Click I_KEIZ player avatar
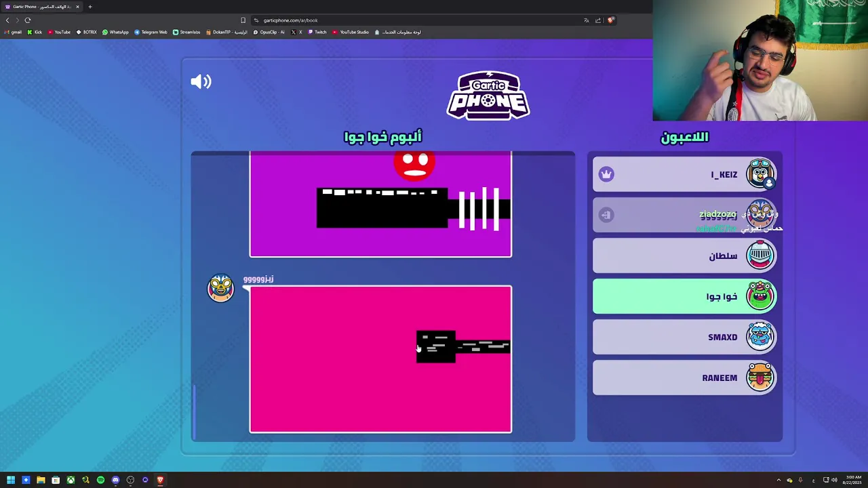The height and width of the screenshot is (488, 868). point(760,174)
